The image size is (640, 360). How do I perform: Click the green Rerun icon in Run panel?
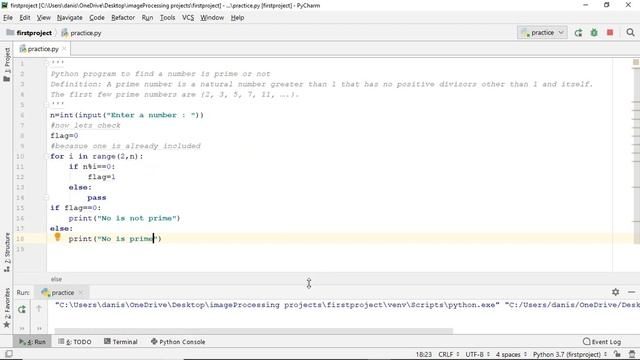tap(22, 309)
